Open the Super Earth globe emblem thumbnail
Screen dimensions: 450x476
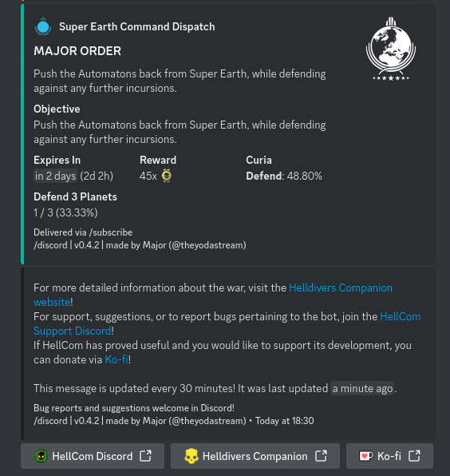pos(391,49)
